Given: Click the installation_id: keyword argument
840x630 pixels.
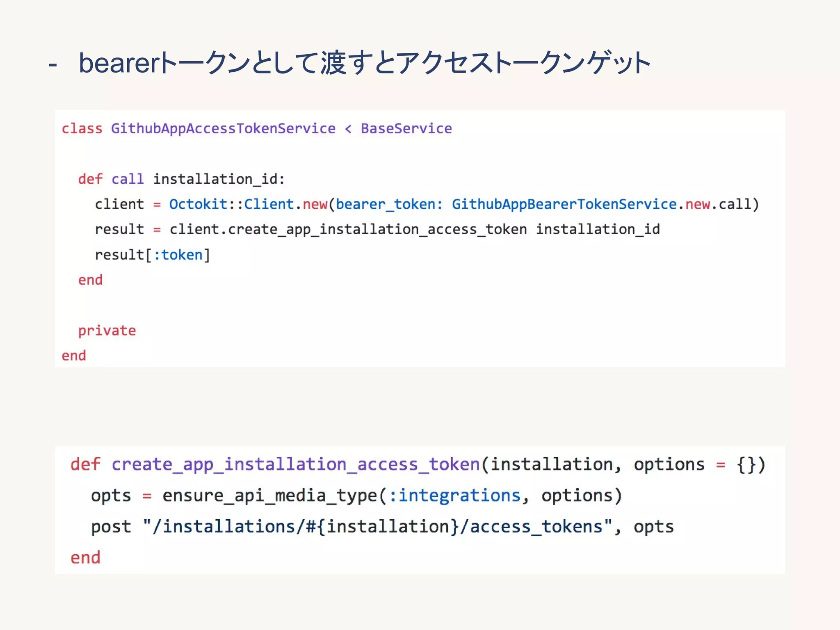Looking at the screenshot, I should coord(219,179).
